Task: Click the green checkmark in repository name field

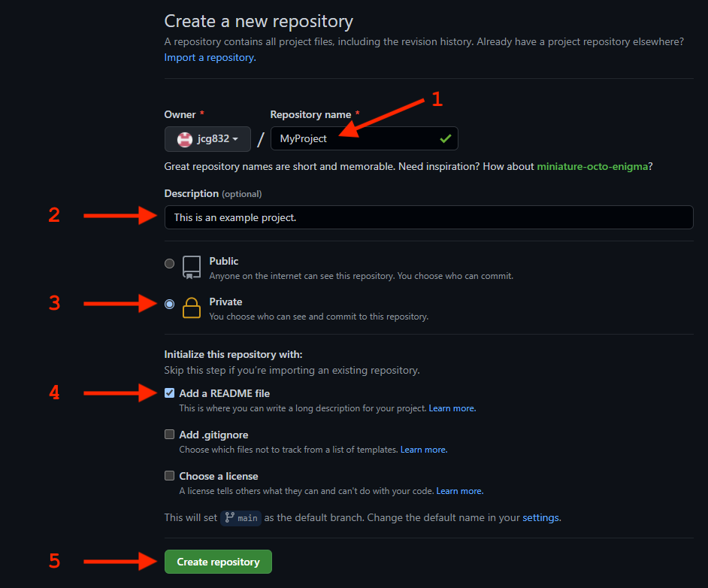Action: (445, 138)
